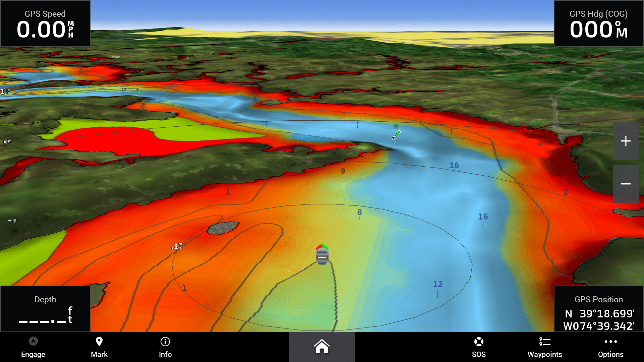
Task: Click the compass Engage icon
Action: click(x=33, y=341)
